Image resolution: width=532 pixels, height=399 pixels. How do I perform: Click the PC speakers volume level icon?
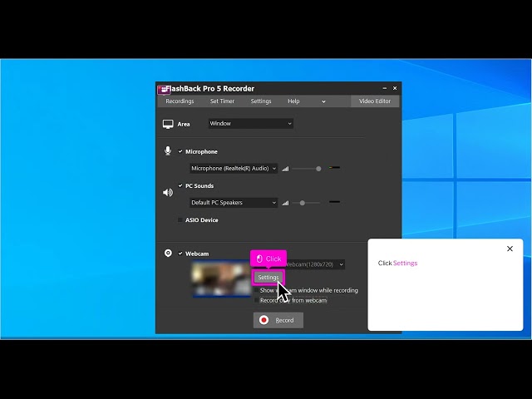click(285, 203)
